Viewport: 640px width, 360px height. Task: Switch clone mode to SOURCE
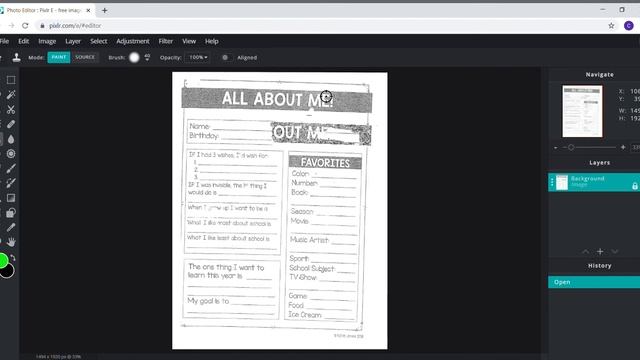point(85,58)
